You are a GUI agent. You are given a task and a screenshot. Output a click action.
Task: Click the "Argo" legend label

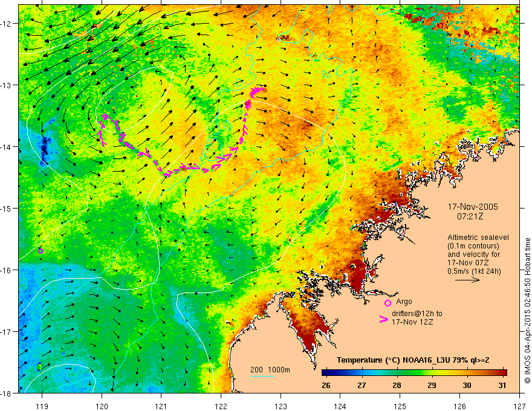(x=404, y=302)
